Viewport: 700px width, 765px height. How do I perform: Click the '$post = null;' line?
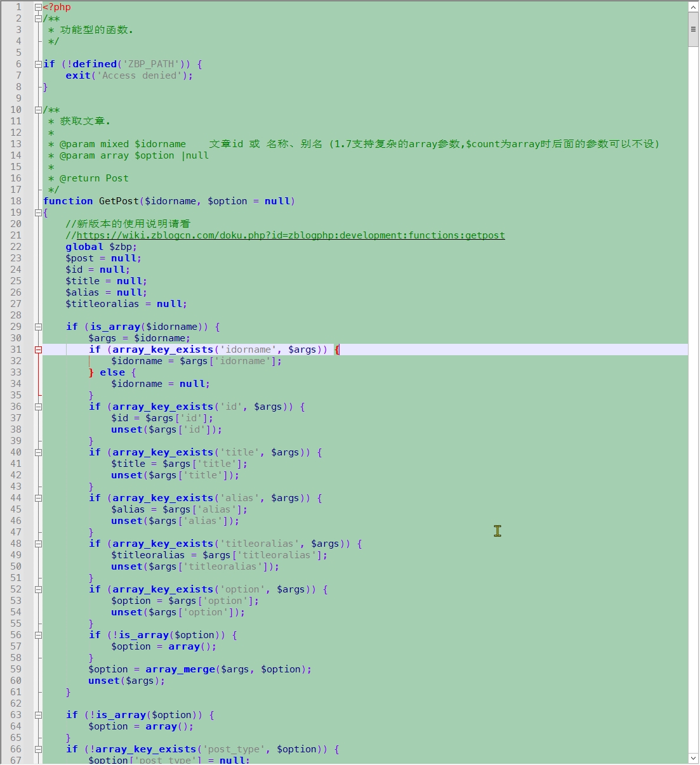pos(103,258)
